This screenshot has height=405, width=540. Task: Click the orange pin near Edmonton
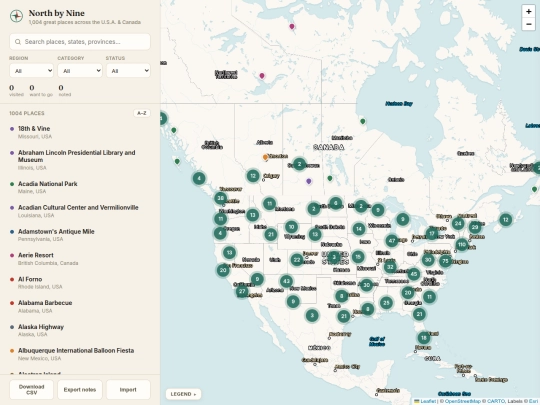266,157
